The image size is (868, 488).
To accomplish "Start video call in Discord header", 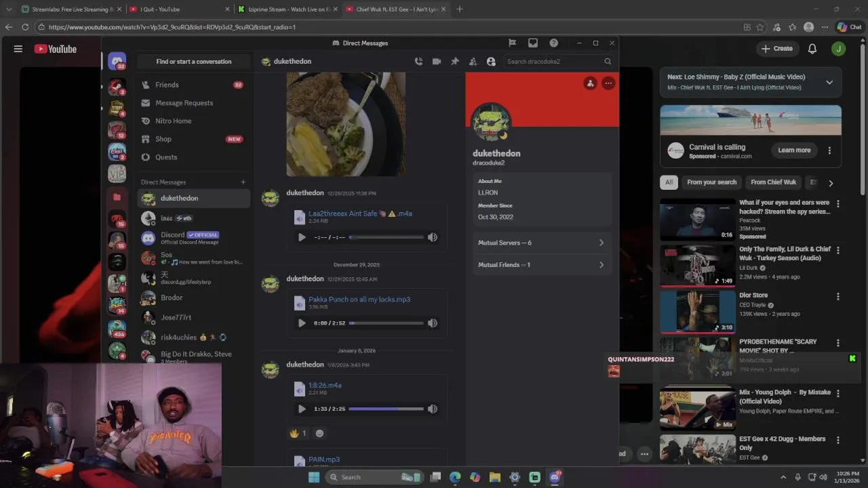I will (x=437, y=61).
